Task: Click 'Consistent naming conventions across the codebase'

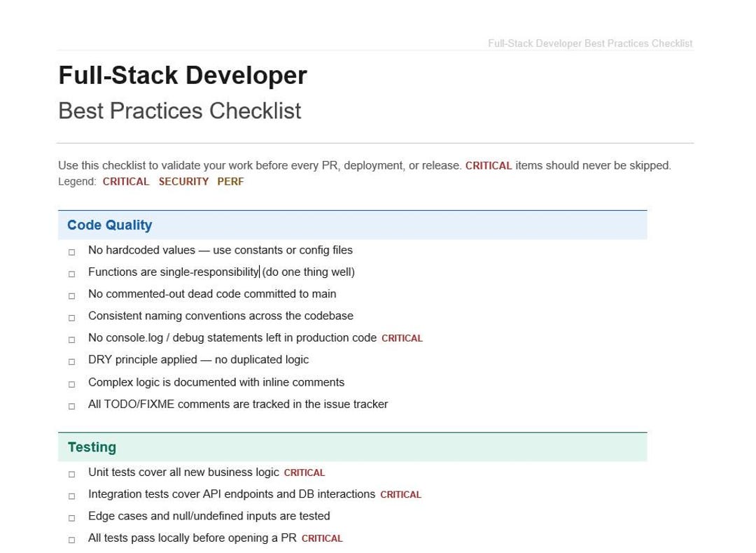Action: click(220, 316)
